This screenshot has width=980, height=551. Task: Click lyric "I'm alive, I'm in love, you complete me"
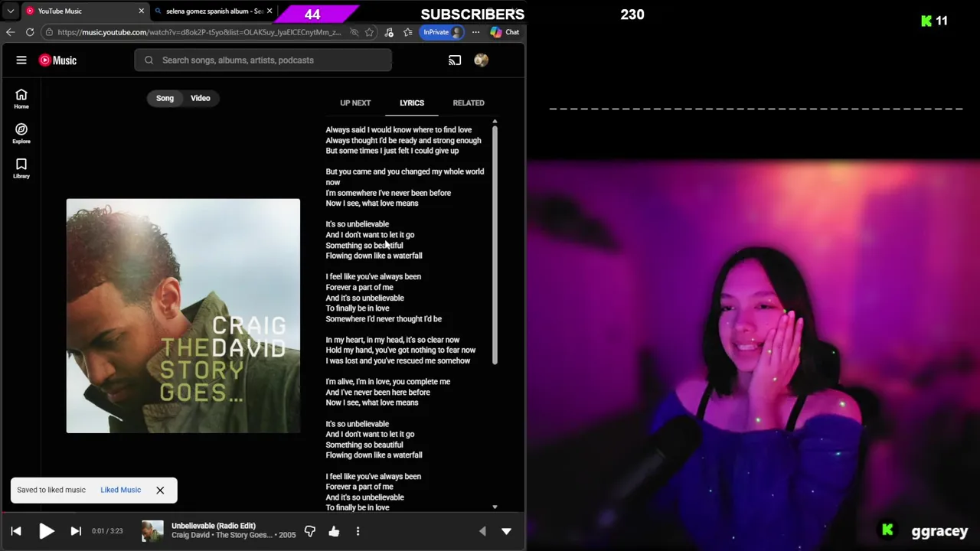click(x=387, y=382)
